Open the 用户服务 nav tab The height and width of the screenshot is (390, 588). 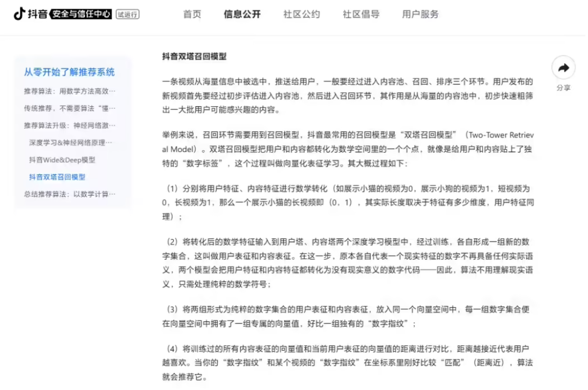(x=421, y=14)
